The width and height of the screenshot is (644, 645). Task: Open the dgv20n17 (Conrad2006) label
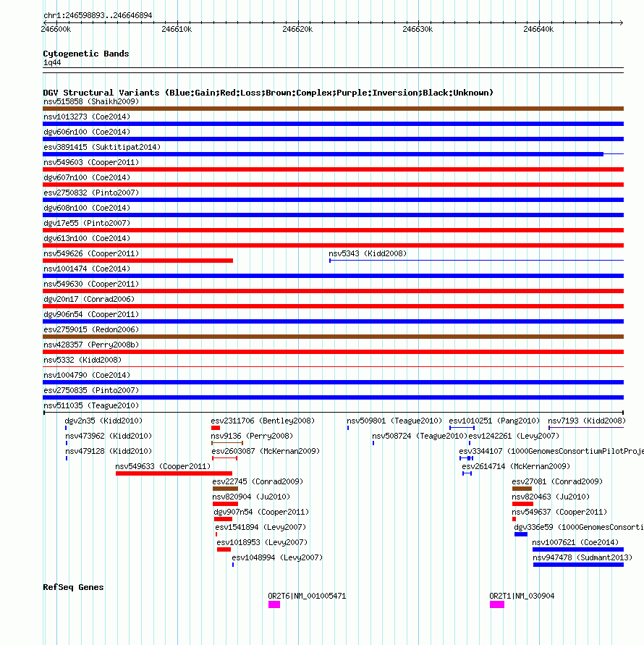point(89,300)
